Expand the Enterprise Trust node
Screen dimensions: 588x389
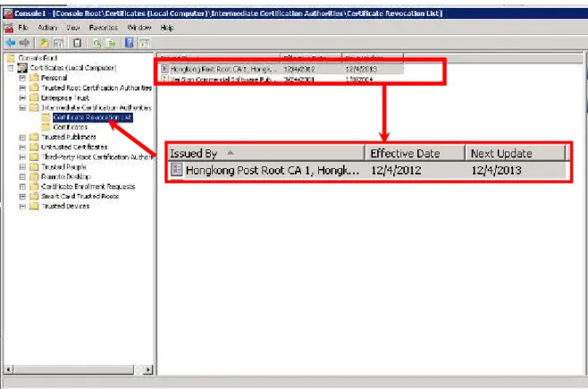(22, 97)
